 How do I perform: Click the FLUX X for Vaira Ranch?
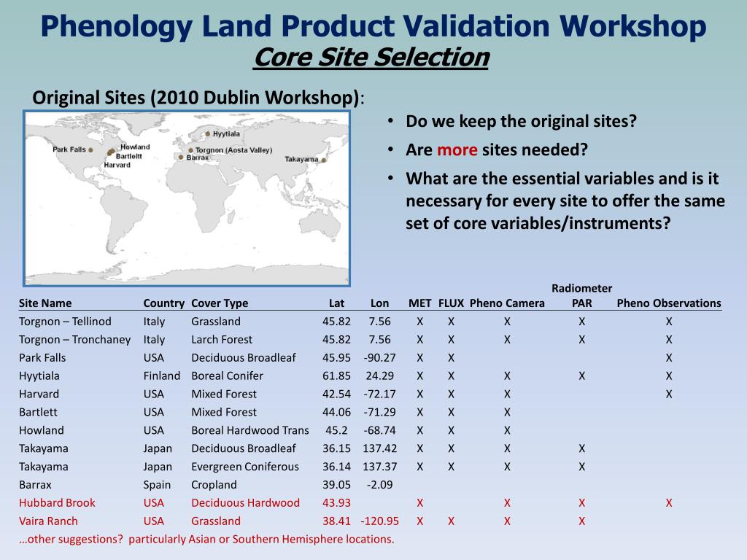pos(451,521)
